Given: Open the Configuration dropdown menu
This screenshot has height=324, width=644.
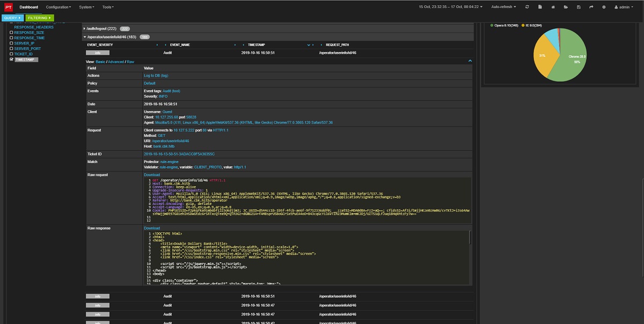Looking at the screenshot, I should coord(58,7).
